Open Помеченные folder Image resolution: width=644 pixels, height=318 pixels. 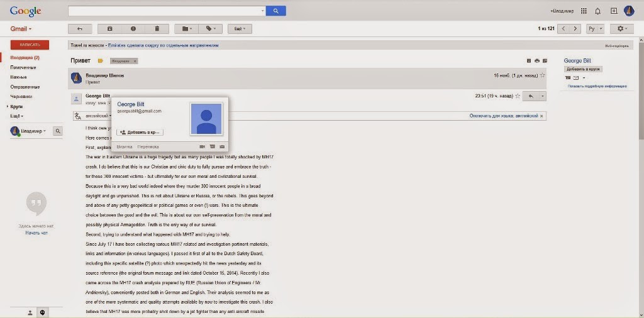(x=23, y=67)
